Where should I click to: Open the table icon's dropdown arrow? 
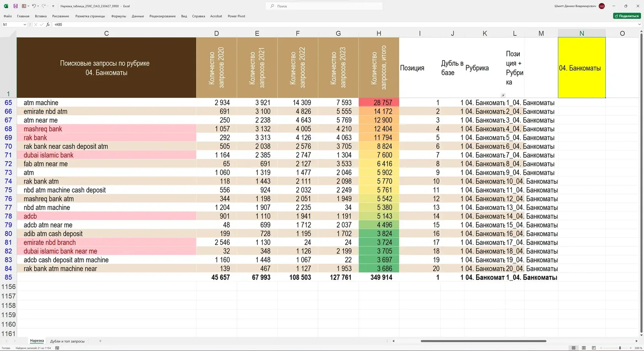[28, 6]
